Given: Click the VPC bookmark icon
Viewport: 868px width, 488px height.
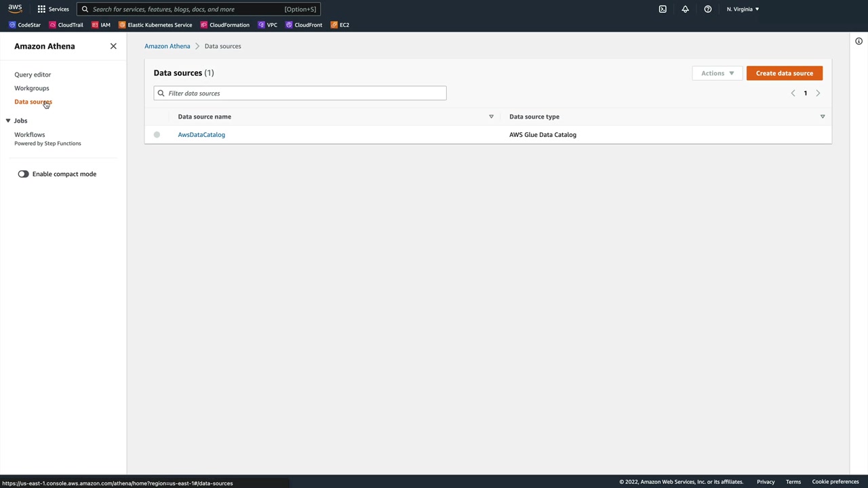Looking at the screenshot, I should pyautogui.click(x=262, y=25).
